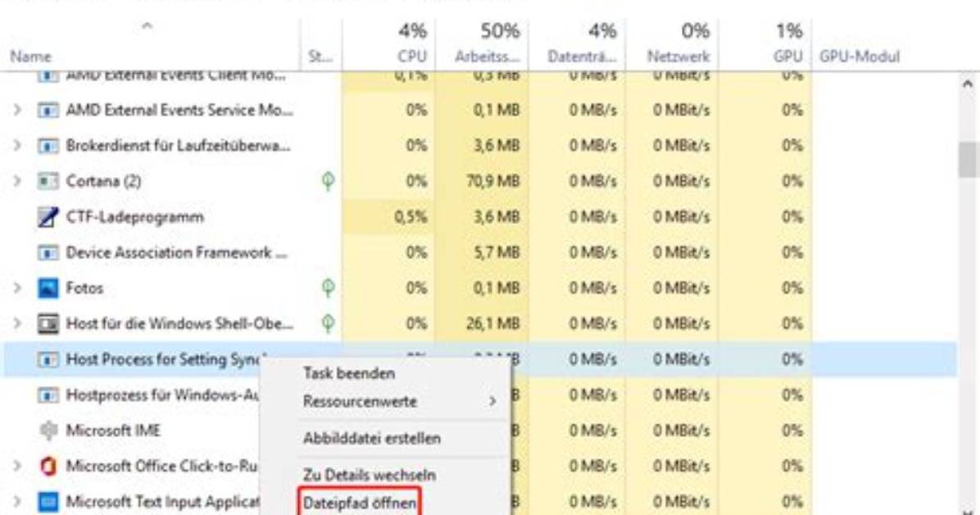
Task: Sort by Arbeitsspeicher column header
Action: (482, 43)
